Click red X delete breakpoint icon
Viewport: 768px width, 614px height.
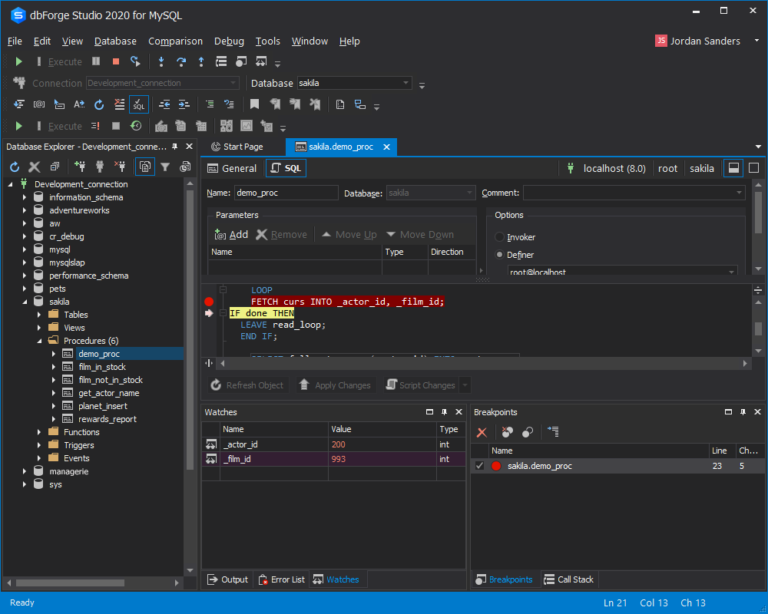482,432
